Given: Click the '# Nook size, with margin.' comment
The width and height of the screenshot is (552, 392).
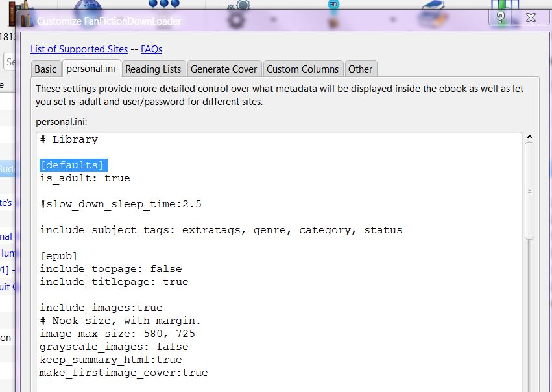Looking at the screenshot, I should point(120,321).
